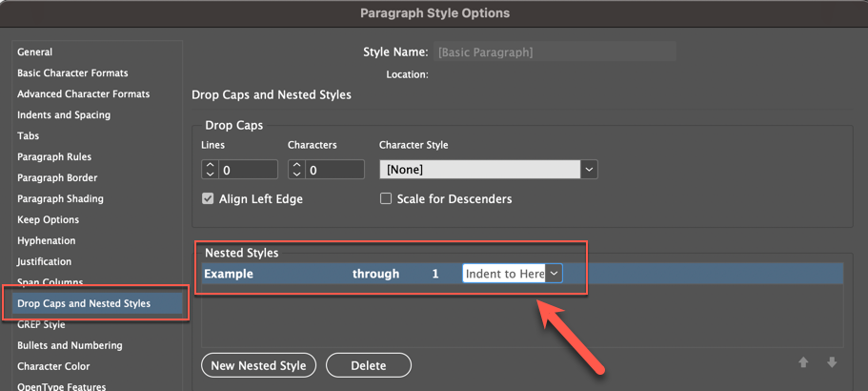Viewport: 868px width, 391px height.
Task: Click the Characters stepper arrows
Action: 296,169
